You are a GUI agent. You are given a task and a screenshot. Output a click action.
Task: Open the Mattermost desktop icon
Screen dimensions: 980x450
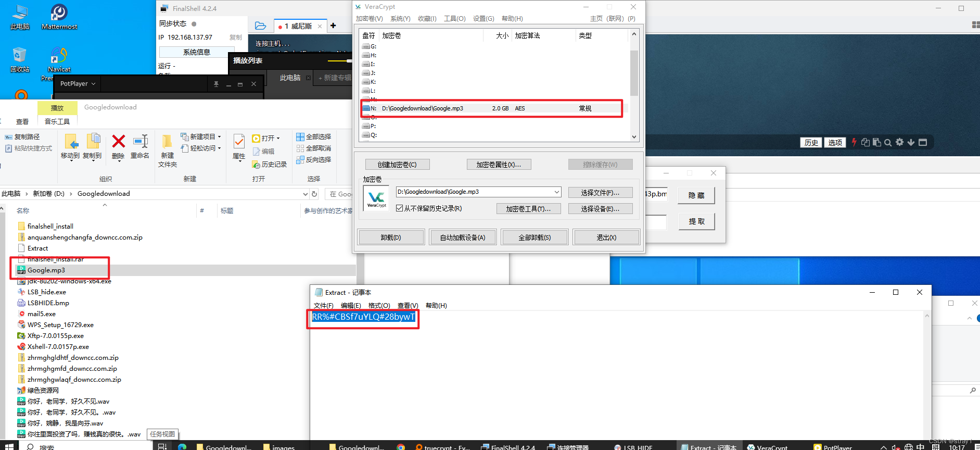tap(59, 17)
